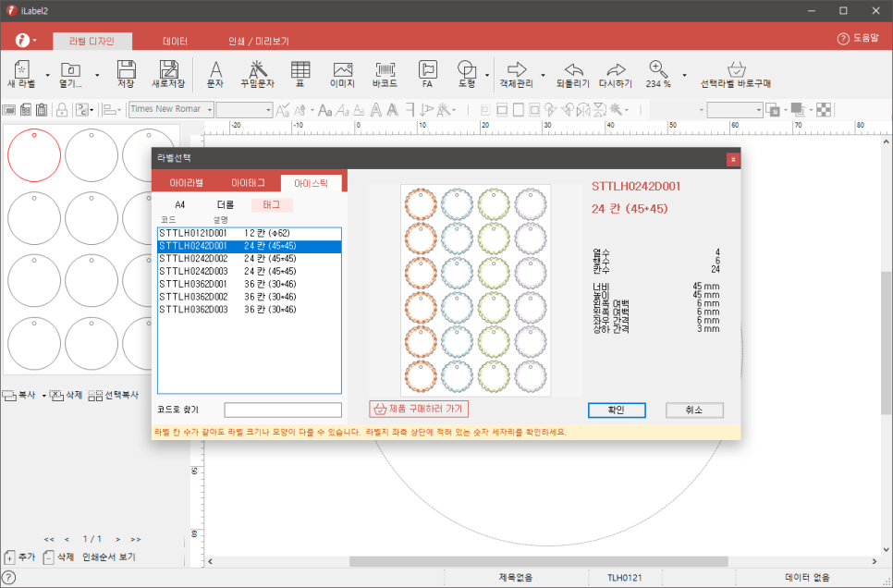Screen dimensions: 893x588
Task: Go to the first page with <<
Action: point(49,539)
